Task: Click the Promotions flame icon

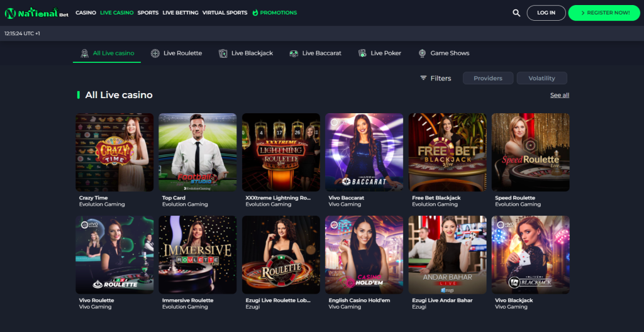Action: click(x=255, y=13)
